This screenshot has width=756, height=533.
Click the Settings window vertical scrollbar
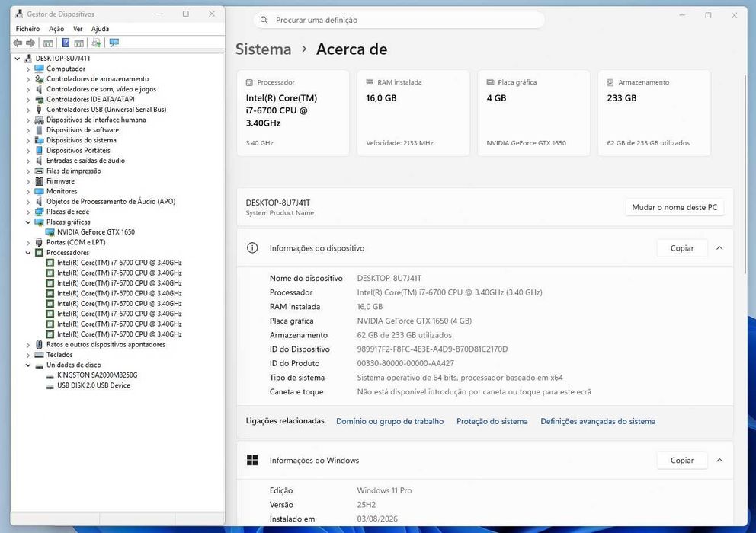pos(745,174)
